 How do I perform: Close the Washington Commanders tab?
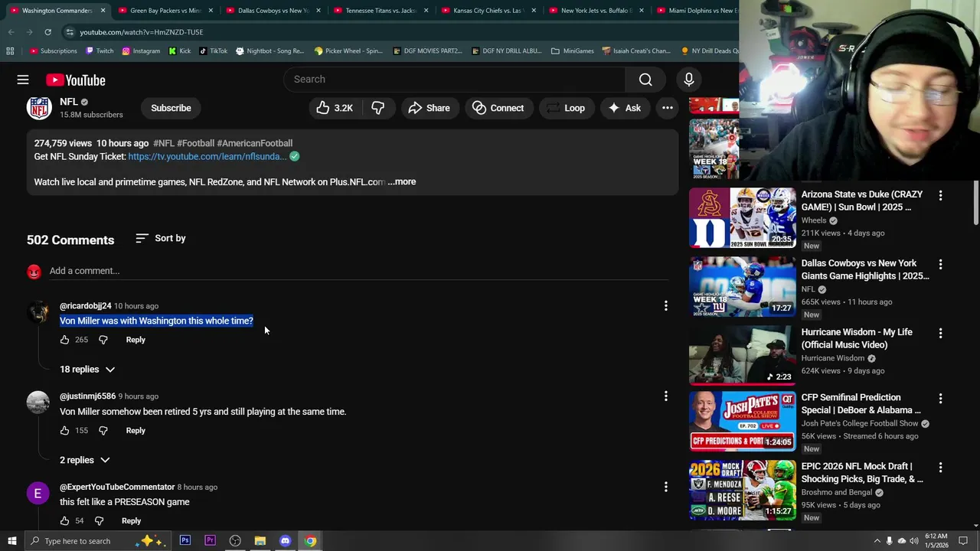coord(103,11)
